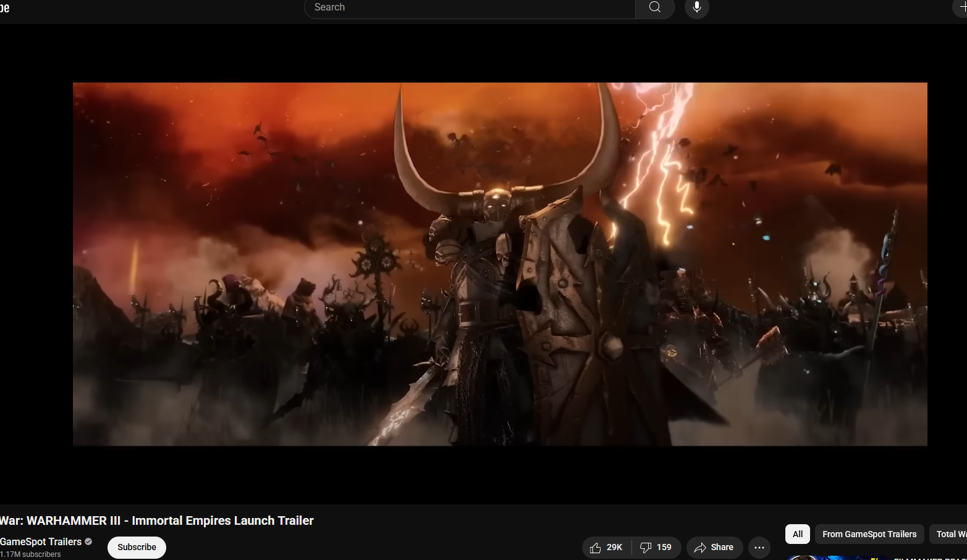Go to YouTube home via the logo
The height and width of the screenshot is (560, 967).
[x=5, y=7]
